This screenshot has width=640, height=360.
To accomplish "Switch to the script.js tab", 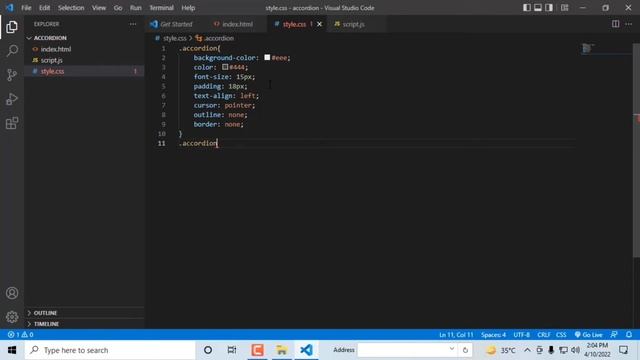I will click(353, 24).
